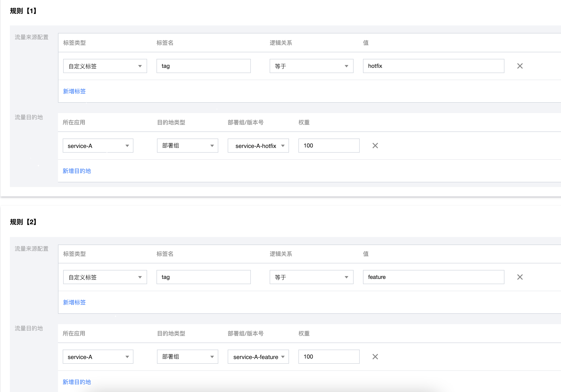Expand the service-A application dropdown in rule 1
Image resolution: width=561 pixels, height=392 pixels.
coord(98,146)
